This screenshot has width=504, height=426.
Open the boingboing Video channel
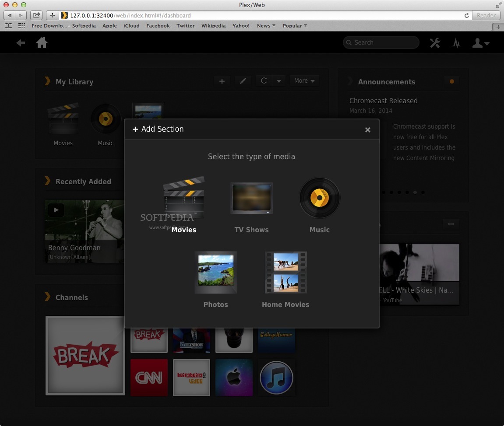(191, 377)
